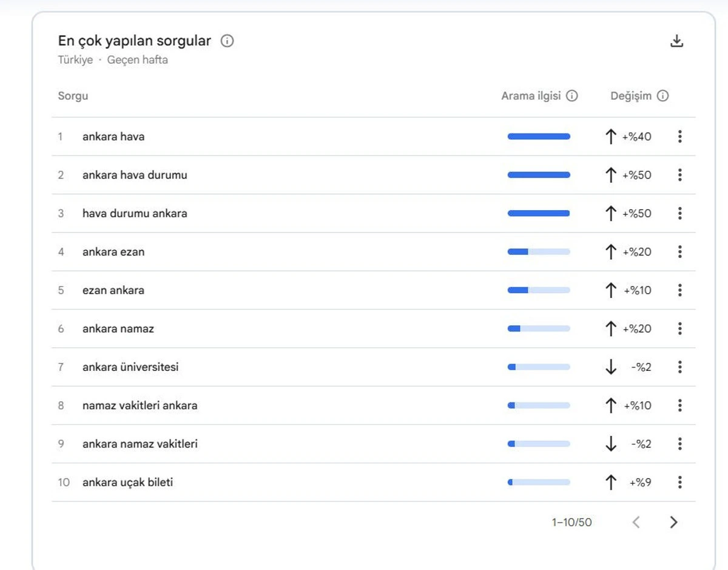728x570 pixels.
Task: Click search interest bar for 'ankara ezan'
Action: (539, 251)
